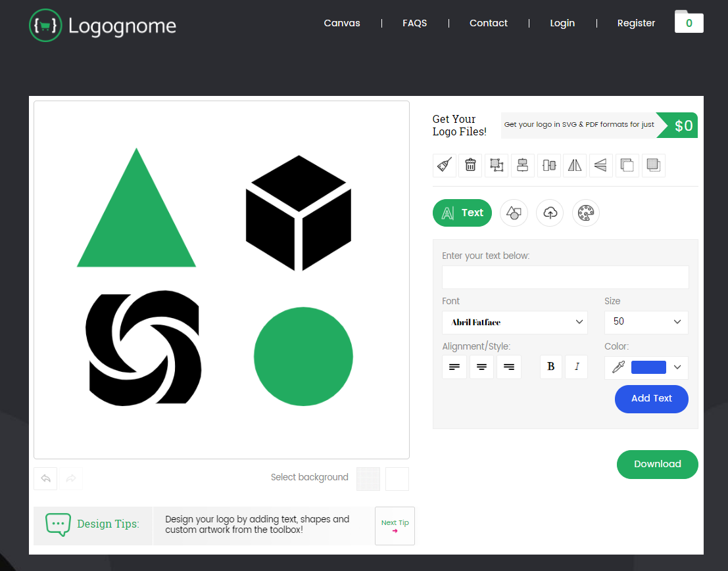Viewport: 728px width, 571px height.
Task: Flip the selection vertically
Action: [600, 165]
